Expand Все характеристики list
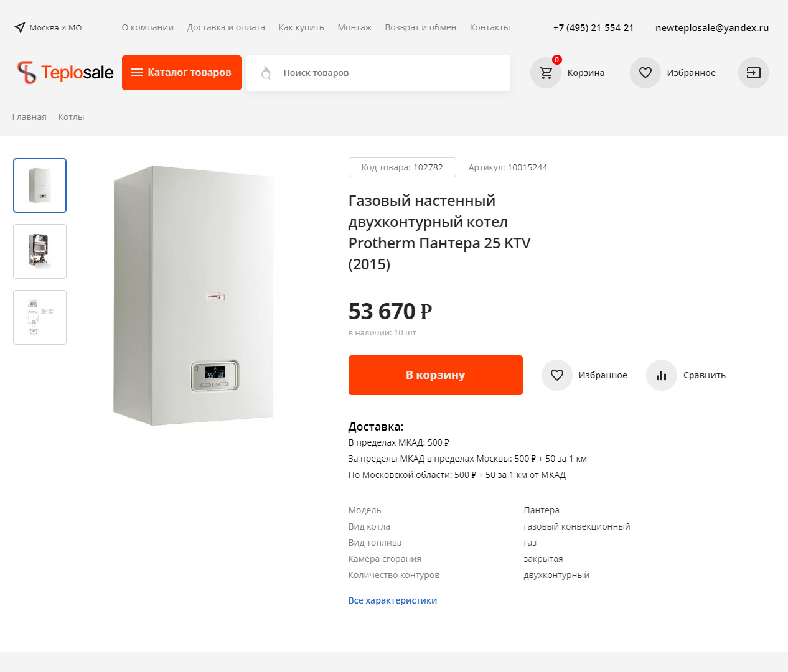 point(393,600)
